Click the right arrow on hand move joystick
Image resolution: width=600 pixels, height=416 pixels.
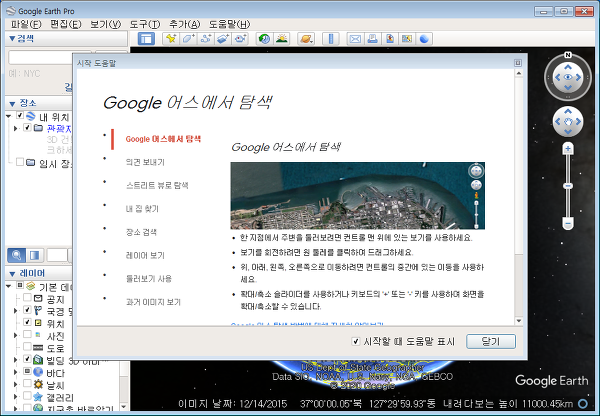pos(578,122)
